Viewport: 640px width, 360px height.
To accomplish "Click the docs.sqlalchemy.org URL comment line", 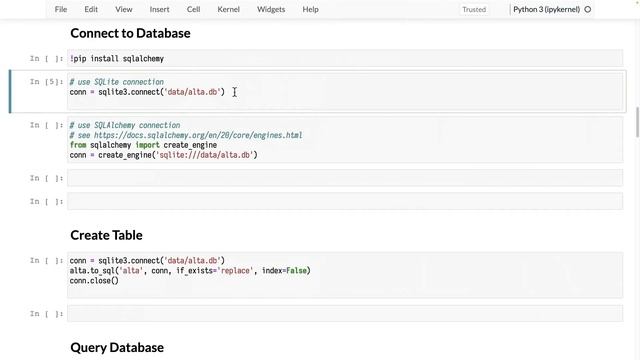I will coord(186,135).
